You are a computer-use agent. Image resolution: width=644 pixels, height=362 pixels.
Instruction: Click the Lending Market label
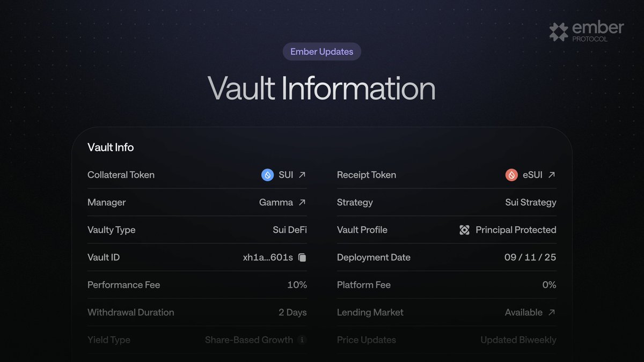point(370,312)
